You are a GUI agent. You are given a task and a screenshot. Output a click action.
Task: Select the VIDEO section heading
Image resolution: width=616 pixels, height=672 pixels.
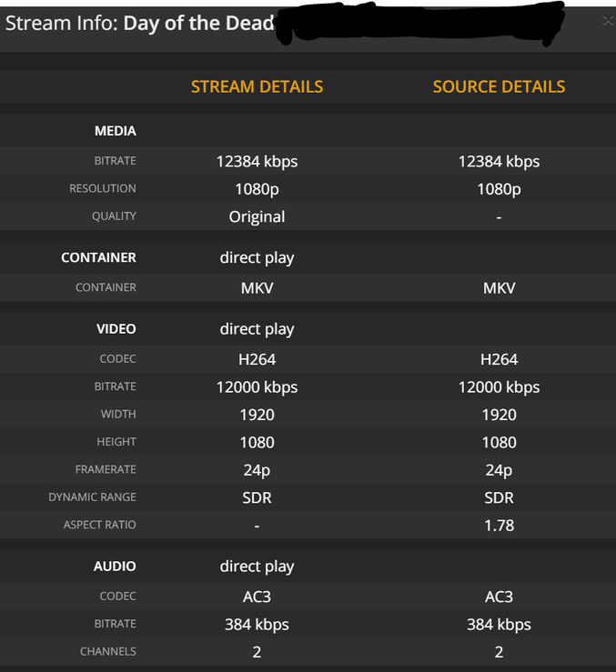click(115, 329)
